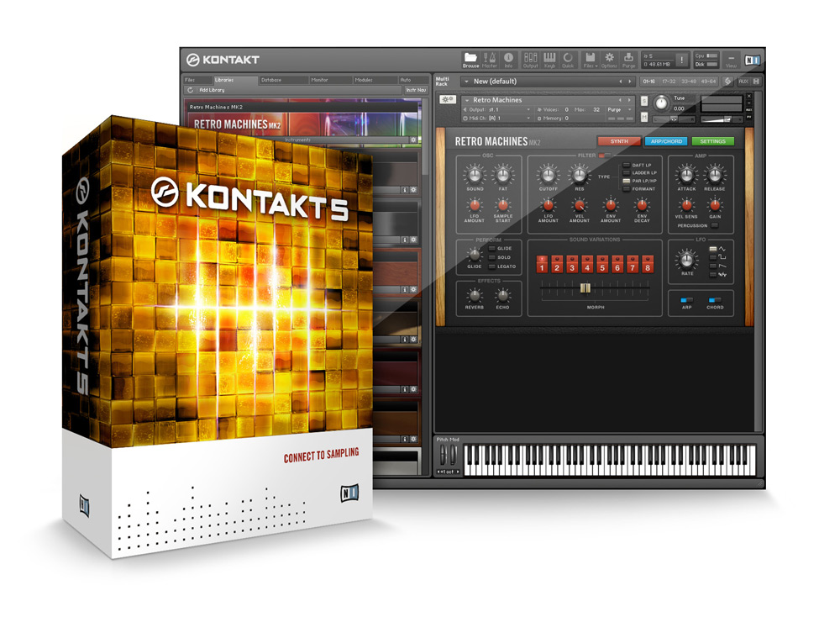Image resolution: width=840 pixels, height=617 pixels.
Task: Mute the Retro Machines instrument
Action: pyautogui.click(x=643, y=116)
